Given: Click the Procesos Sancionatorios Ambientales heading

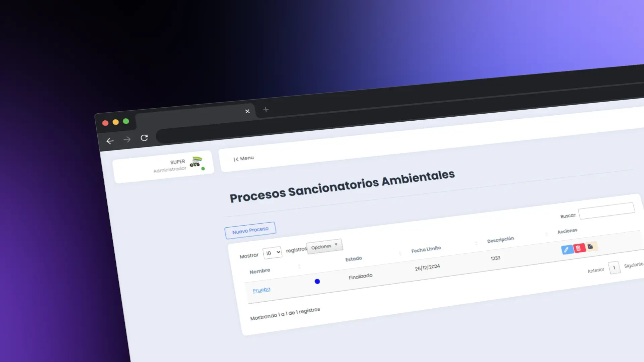Looking at the screenshot, I should [342, 186].
